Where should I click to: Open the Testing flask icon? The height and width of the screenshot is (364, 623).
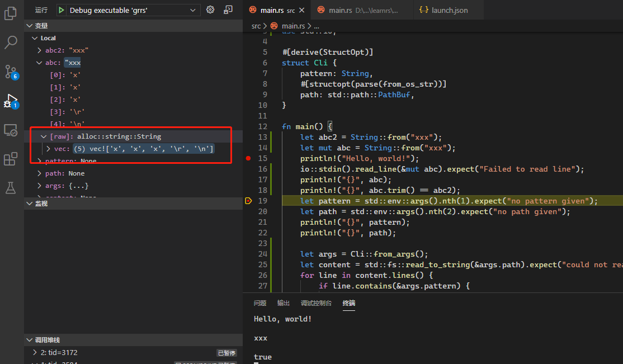(11, 188)
